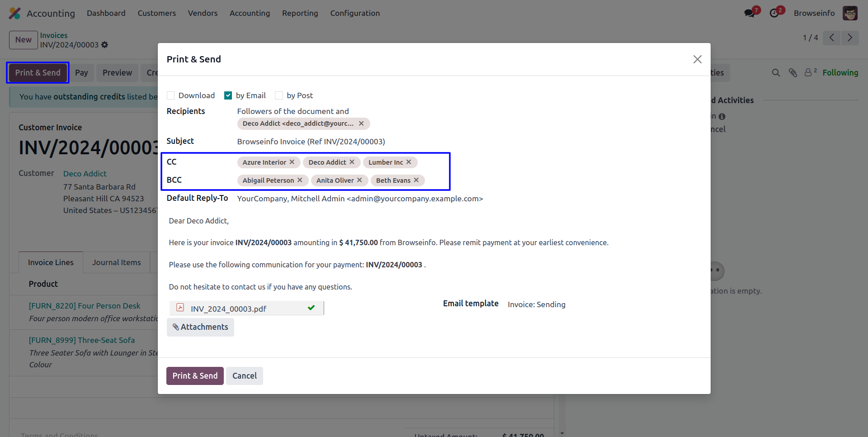Open the messages chat icon
Screen dimensions: 868x437
pyautogui.click(x=750, y=13)
